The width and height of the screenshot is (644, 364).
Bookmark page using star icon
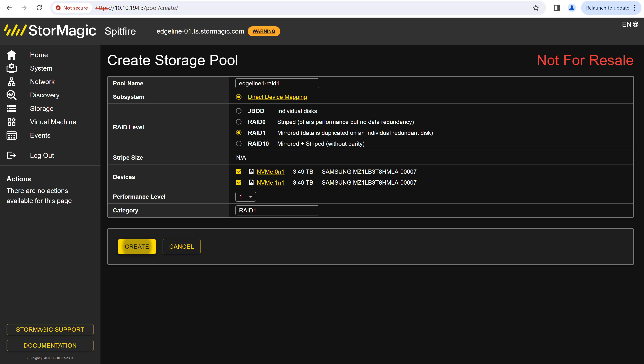pyautogui.click(x=535, y=8)
